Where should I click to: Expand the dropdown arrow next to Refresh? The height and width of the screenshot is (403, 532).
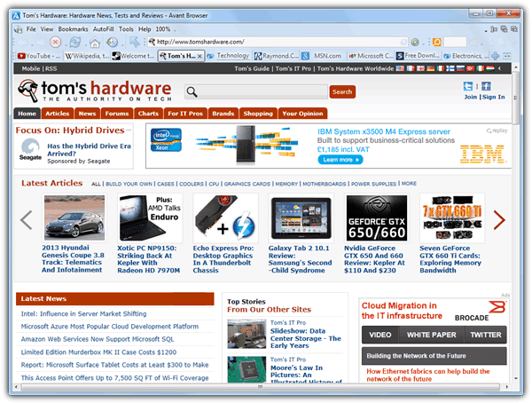coord(83,44)
